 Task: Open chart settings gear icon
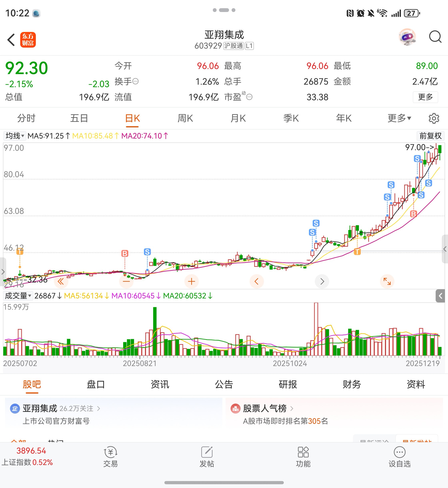(433, 118)
